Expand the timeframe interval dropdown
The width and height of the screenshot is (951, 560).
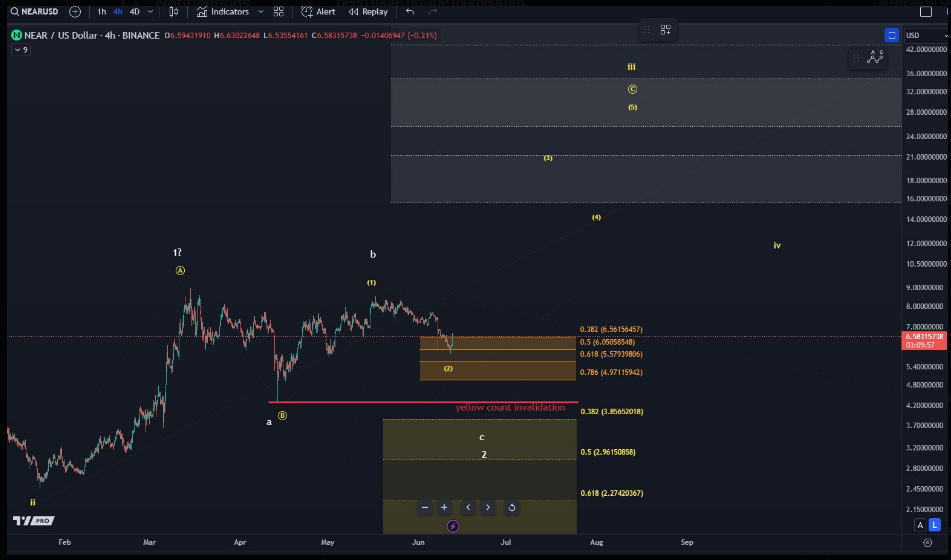tap(150, 12)
